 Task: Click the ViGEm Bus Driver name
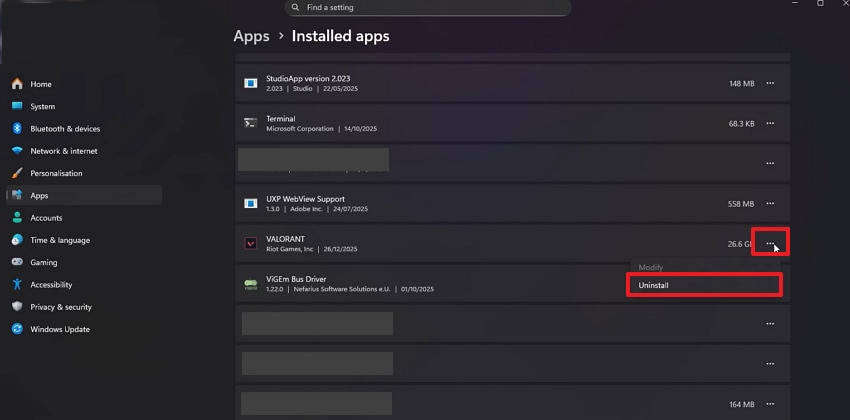point(296,279)
